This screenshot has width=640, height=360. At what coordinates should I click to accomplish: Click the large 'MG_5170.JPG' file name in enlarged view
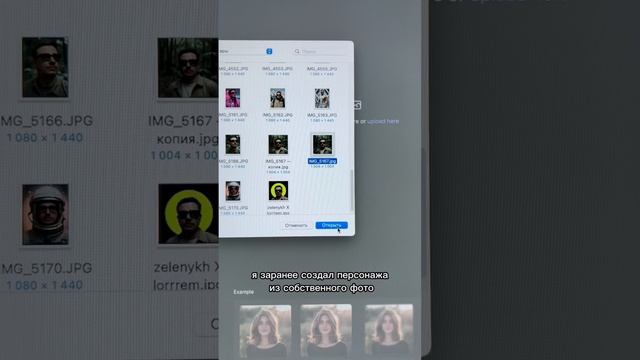47,268
